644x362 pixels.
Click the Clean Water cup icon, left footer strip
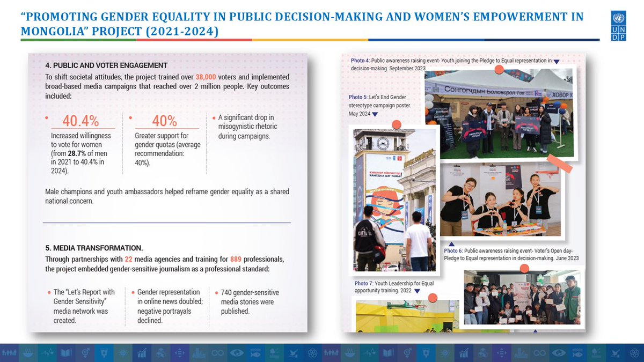pos(104,352)
